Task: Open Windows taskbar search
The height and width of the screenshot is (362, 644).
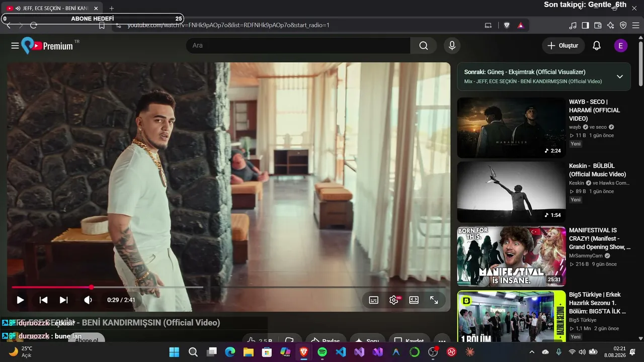Action: click(193, 352)
